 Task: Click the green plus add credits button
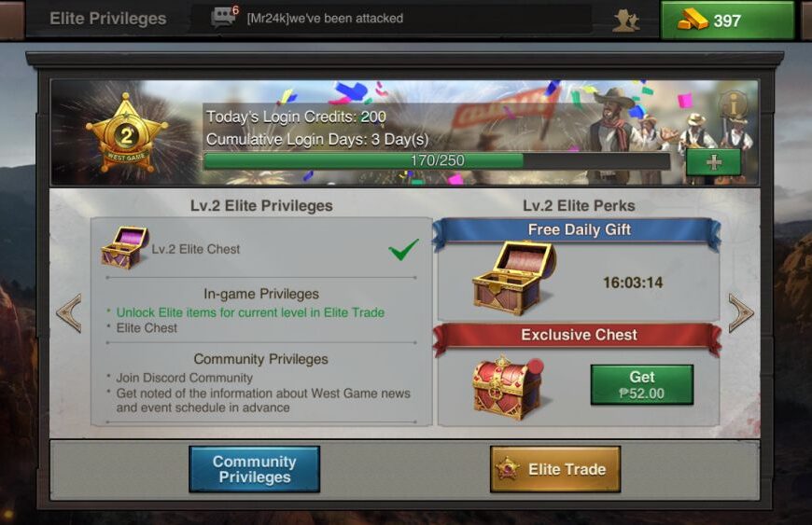point(714,162)
